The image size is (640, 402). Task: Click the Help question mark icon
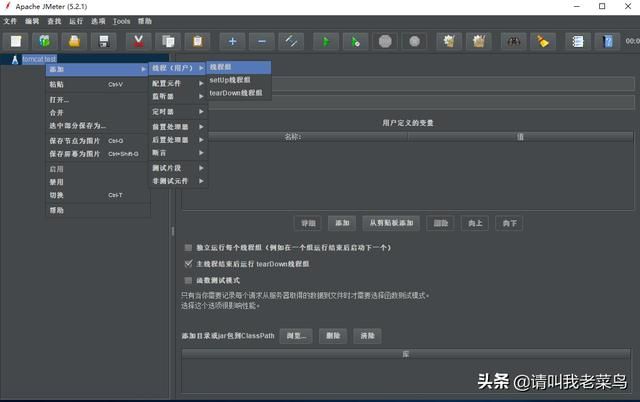[607, 41]
